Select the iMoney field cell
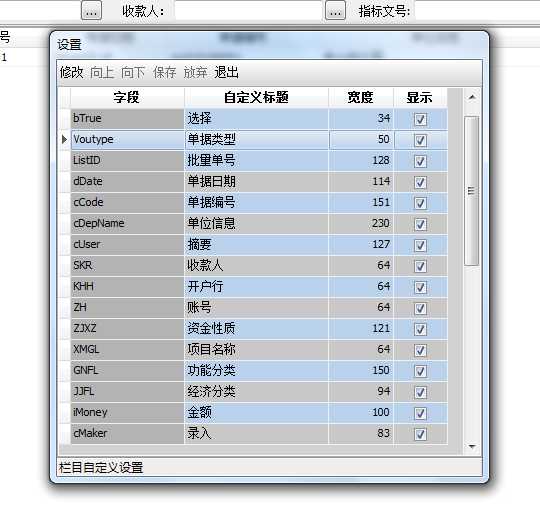540x507 pixels. point(127,413)
